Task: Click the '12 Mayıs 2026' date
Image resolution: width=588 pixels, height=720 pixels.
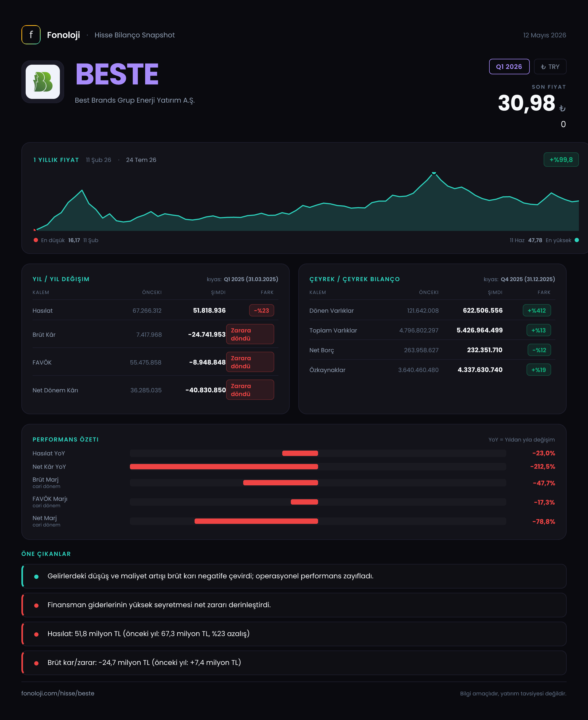Action: (x=544, y=35)
